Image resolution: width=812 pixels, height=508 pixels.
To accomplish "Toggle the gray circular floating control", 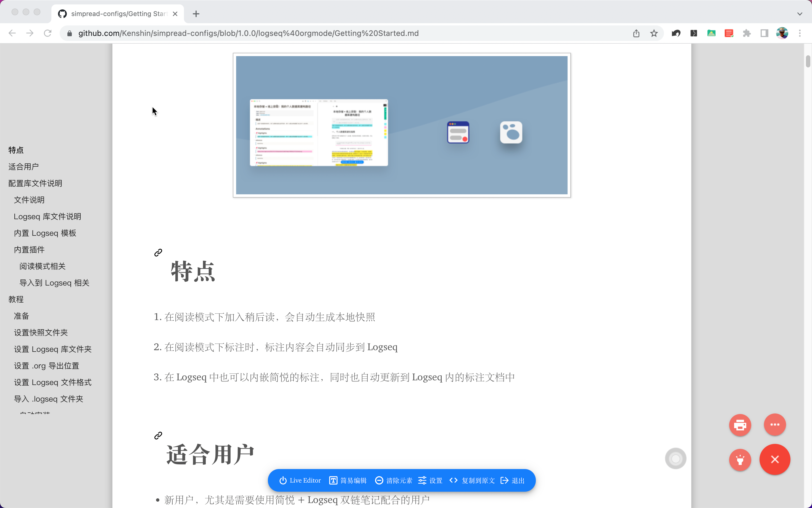I will click(675, 459).
